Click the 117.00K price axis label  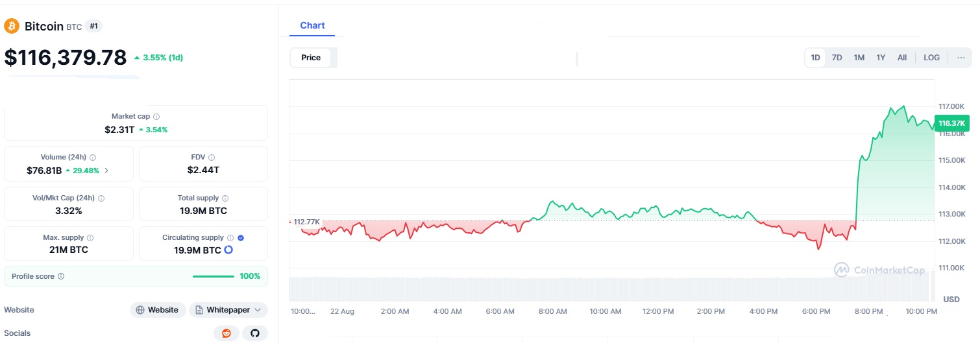[x=951, y=106]
